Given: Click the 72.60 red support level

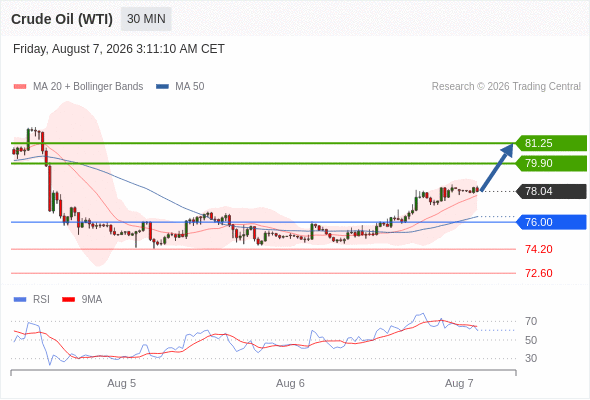Looking at the screenshot, I should tap(539, 273).
